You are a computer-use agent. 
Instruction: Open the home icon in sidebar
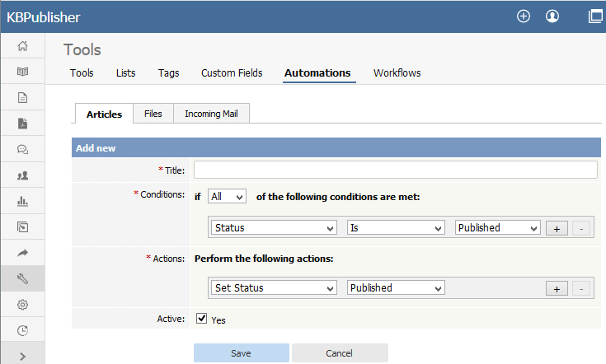(x=22, y=45)
